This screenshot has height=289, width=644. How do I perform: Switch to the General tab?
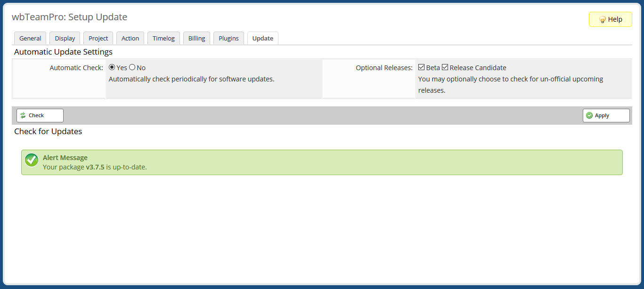(30, 38)
